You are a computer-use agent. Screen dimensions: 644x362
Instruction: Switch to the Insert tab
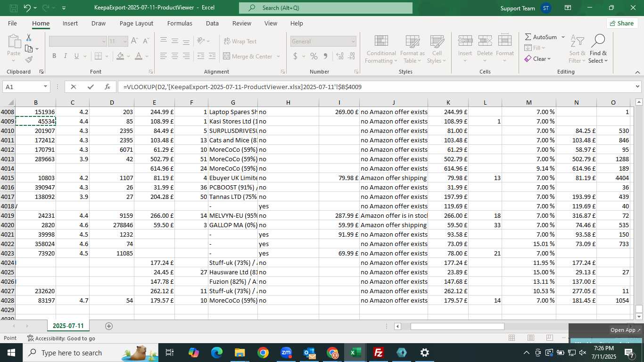point(70,23)
